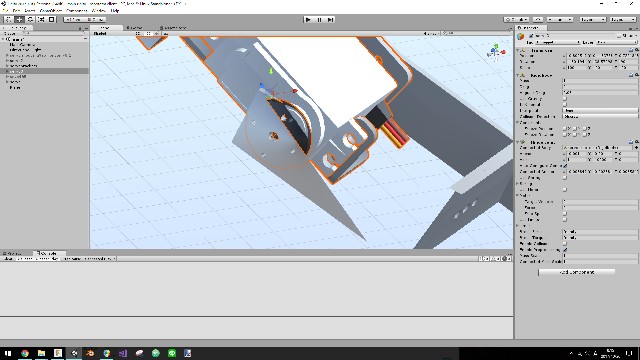Toggle scene audio icon

156,33
